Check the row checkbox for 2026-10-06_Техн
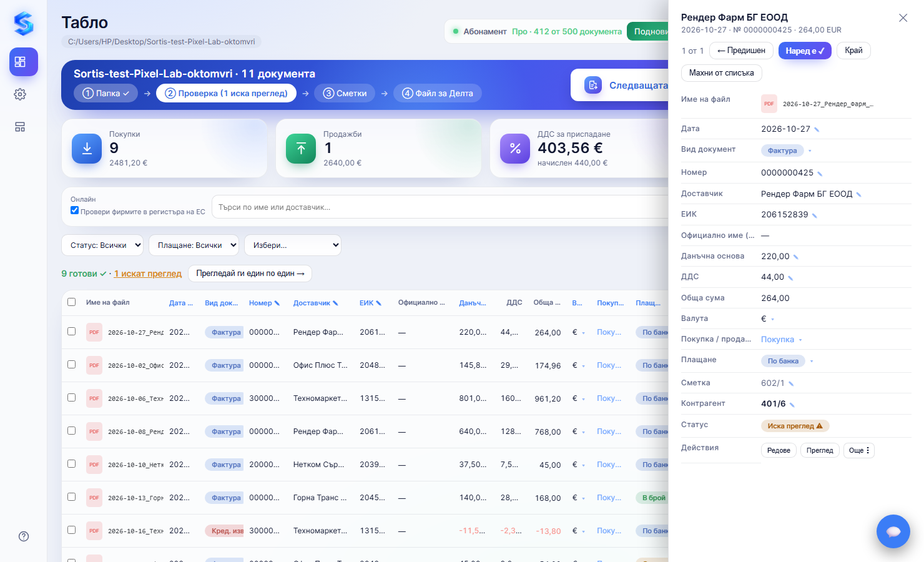The height and width of the screenshot is (562, 924). click(x=72, y=398)
